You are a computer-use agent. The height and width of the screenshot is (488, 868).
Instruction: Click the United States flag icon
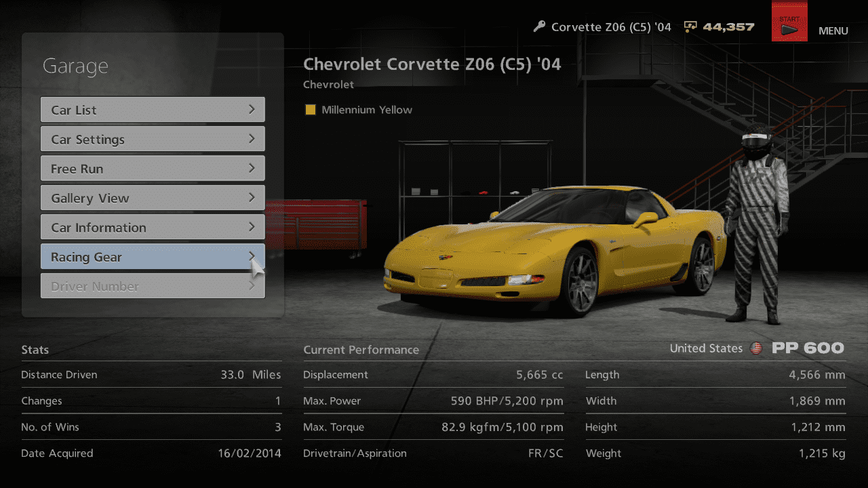tap(756, 348)
